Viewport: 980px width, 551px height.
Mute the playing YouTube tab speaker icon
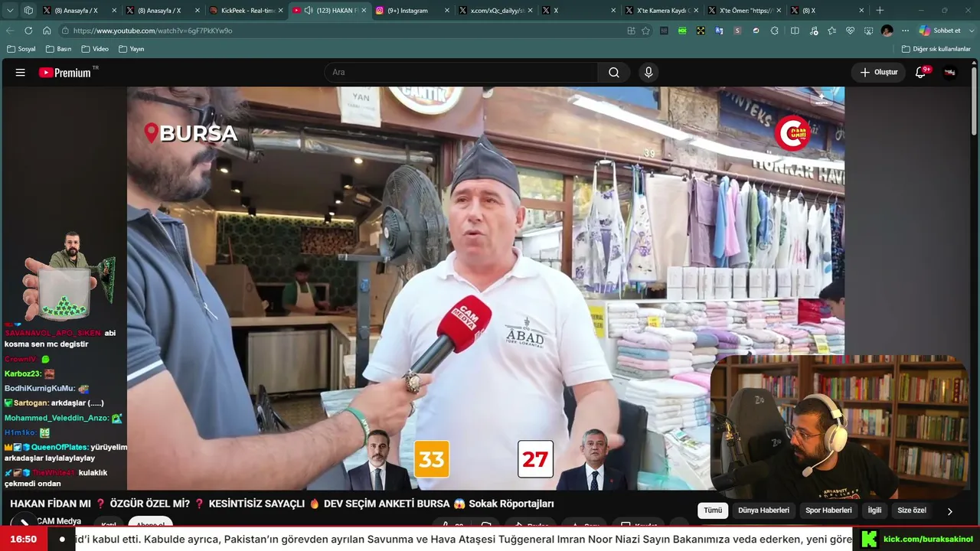pos(309,11)
